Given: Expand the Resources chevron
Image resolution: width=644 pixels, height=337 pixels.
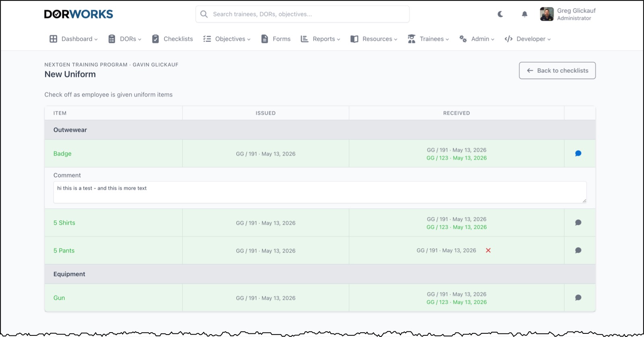Looking at the screenshot, I should (396, 39).
